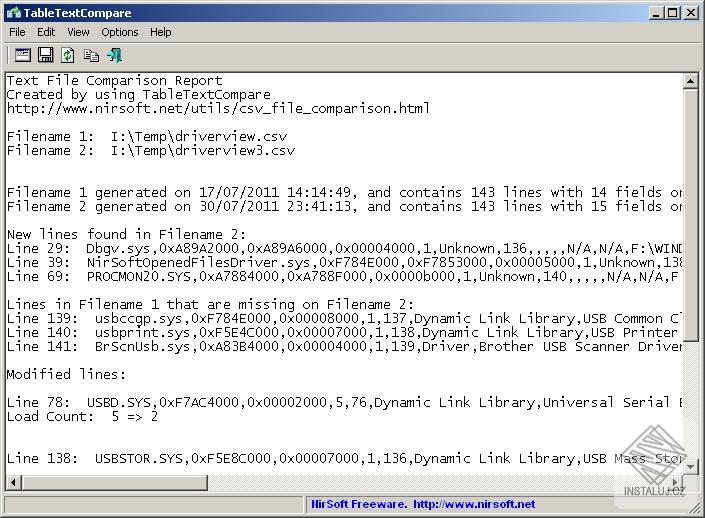Click the 'Text File Comparison Report' heading
Screen dimensions: 705x518
(115, 80)
